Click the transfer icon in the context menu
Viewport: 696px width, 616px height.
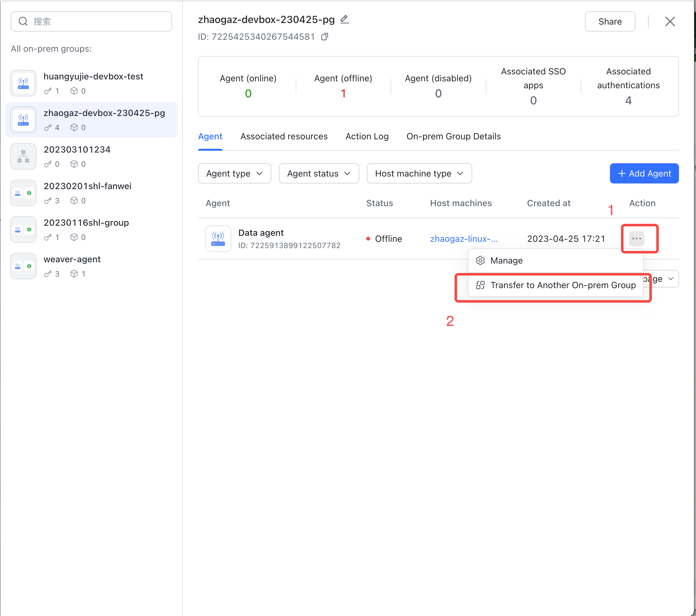[480, 285]
